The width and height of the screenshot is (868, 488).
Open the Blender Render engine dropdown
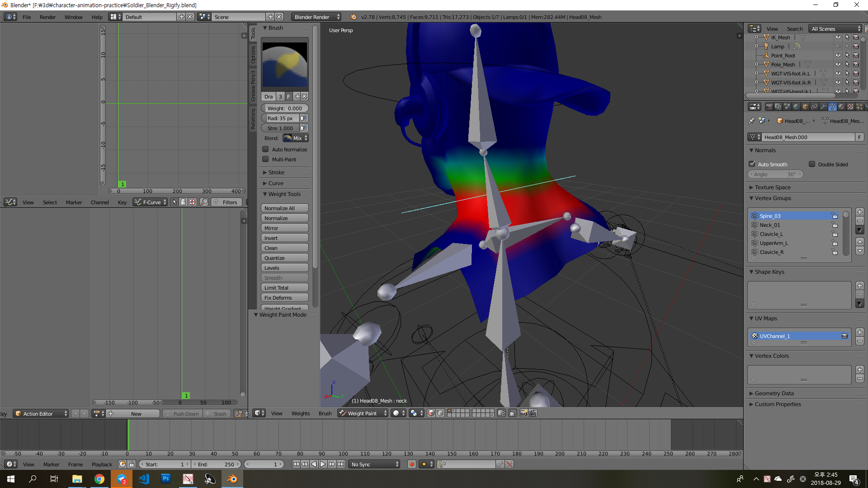click(316, 17)
